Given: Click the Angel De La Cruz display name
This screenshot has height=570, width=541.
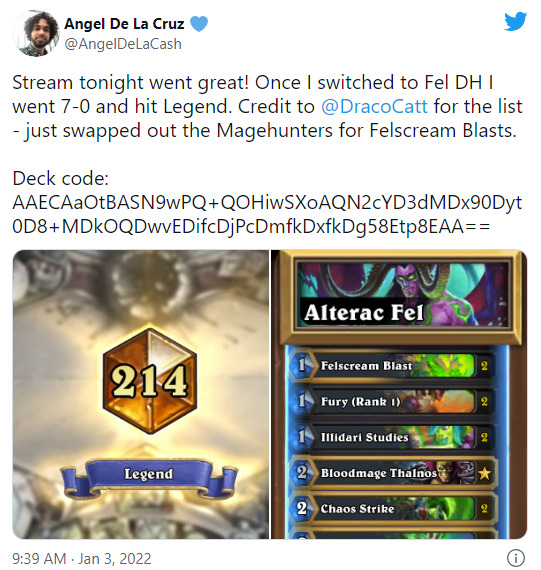Looking at the screenshot, I should pos(124,24).
